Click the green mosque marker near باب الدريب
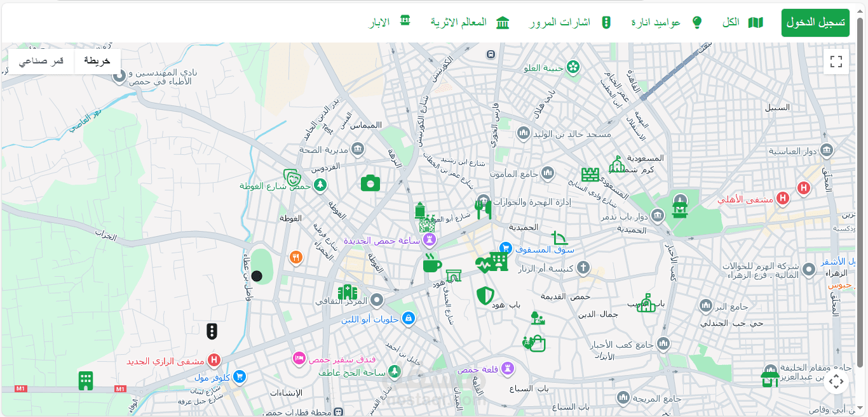This screenshot has width=868, height=417. [646, 303]
